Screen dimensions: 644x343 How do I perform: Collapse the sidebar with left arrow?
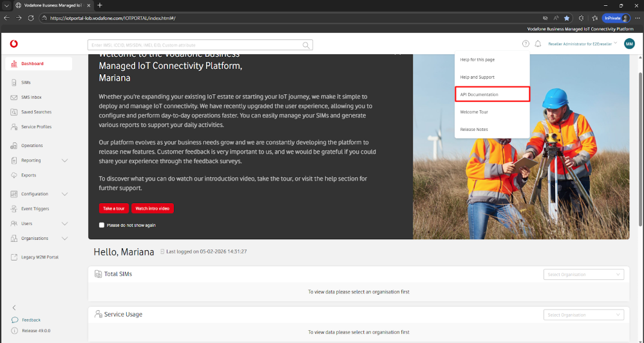pos(14,308)
